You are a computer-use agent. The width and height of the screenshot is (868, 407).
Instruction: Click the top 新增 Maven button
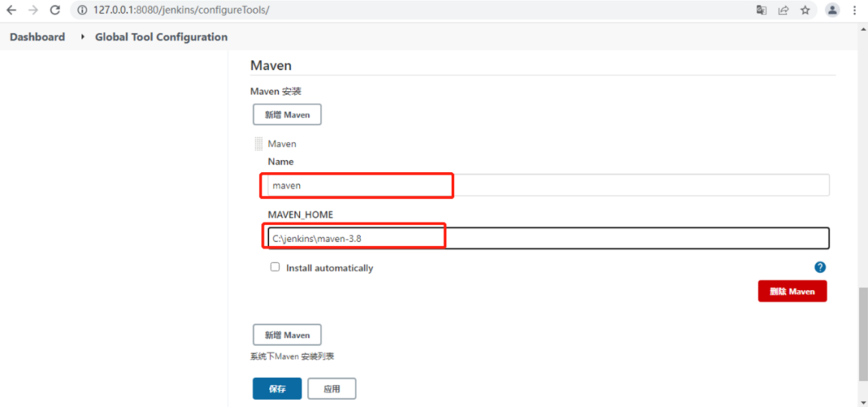tap(287, 114)
